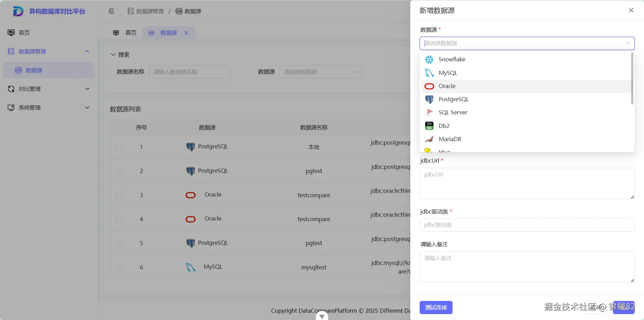Open the 请选择数据源 dropdown in drawer
The width and height of the screenshot is (644, 320).
[527, 43]
